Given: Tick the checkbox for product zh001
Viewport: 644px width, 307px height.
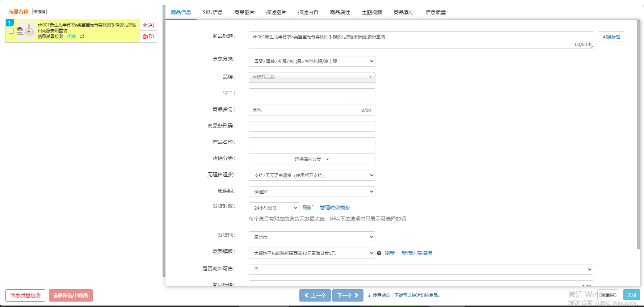Looking at the screenshot, I should click(x=11, y=31).
